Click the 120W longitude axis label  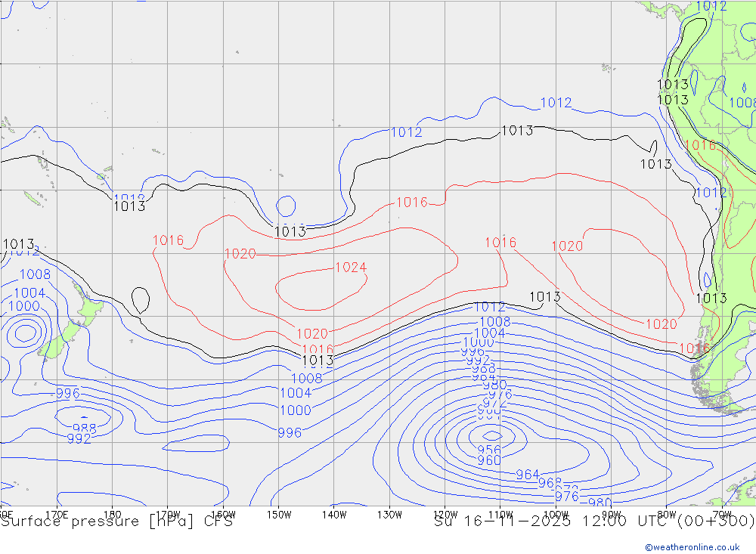pos(445,515)
